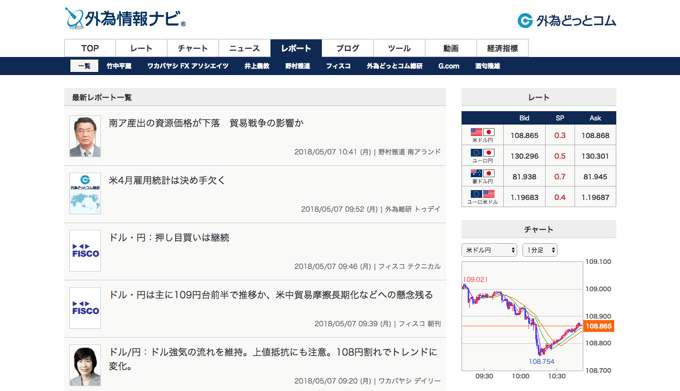Click the フィスコ 朝刊 byline
This screenshot has height=391, width=680.
click(419, 324)
